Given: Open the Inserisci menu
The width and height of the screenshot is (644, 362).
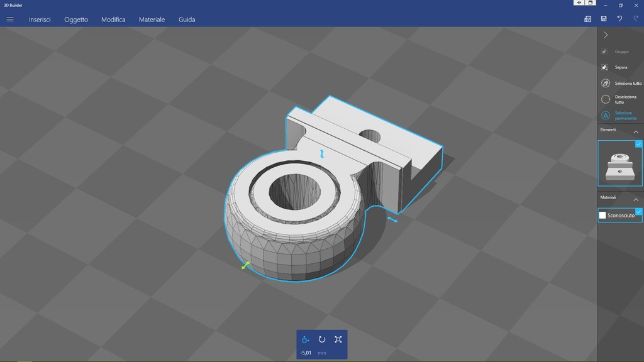Looking at the screenshot, I should tap(40, 19).
